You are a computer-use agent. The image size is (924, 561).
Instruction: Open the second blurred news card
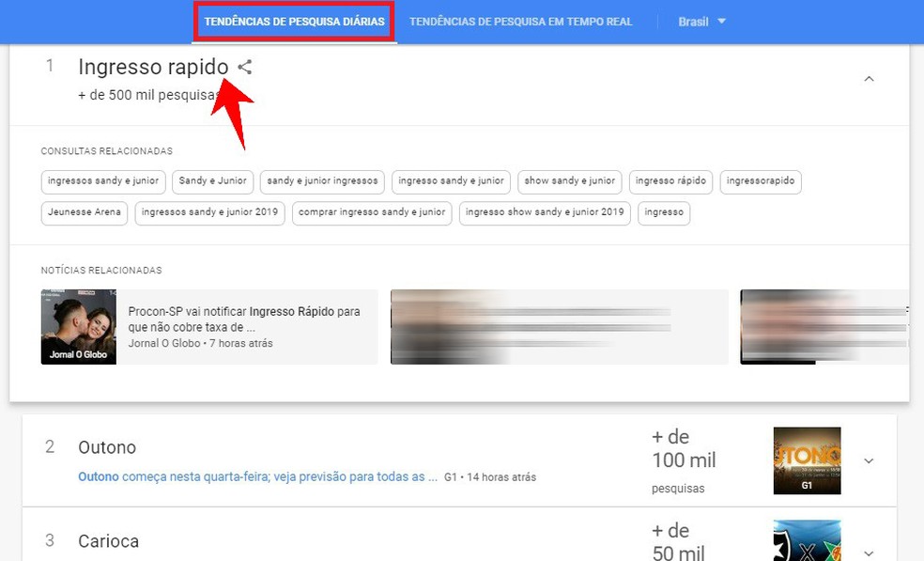coord(560,327)
